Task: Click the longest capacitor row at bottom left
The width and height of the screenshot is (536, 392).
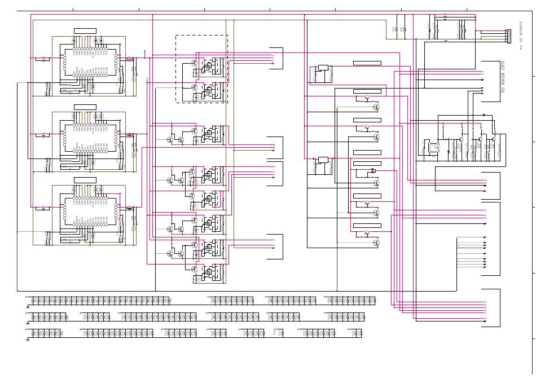Action: 99,299
